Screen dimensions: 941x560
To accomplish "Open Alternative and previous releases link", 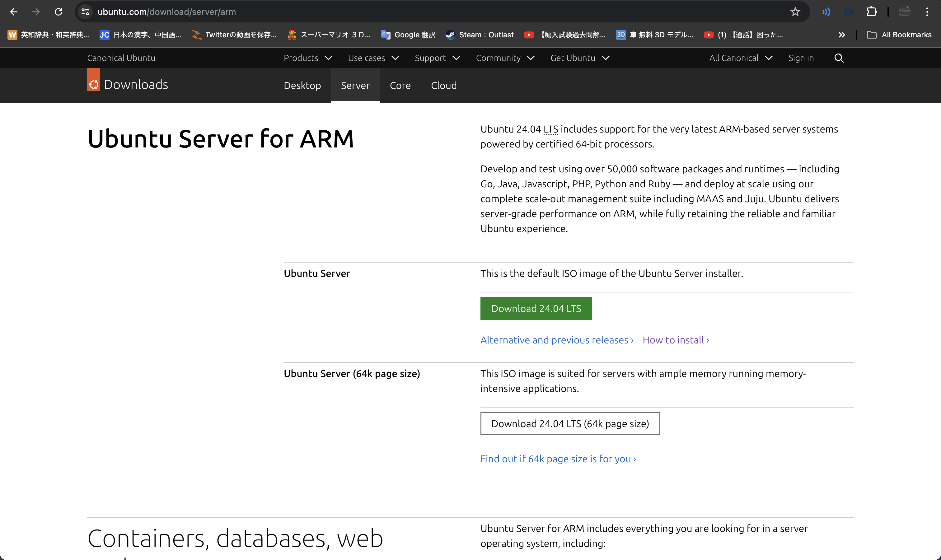I will [556, 340].
